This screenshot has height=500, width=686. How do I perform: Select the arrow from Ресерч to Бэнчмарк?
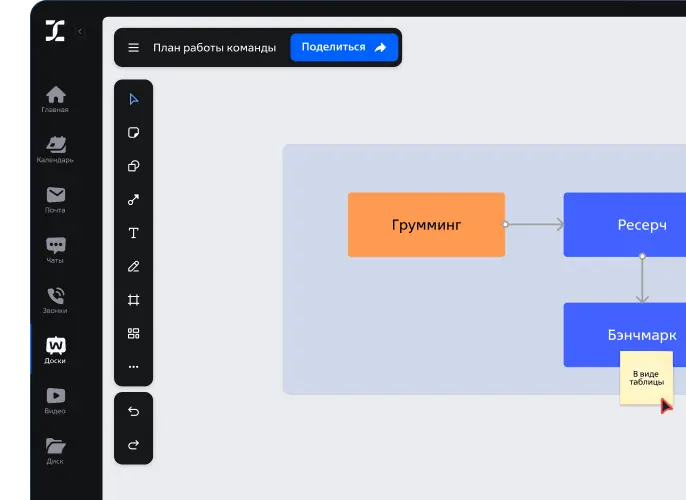click(x=642, y=279)
